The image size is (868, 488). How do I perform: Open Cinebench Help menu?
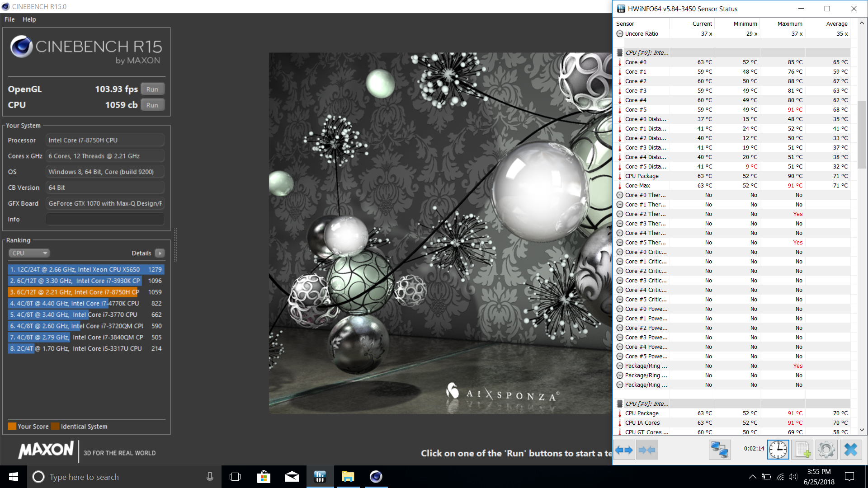pyautogui.click(x=29, y=19)
